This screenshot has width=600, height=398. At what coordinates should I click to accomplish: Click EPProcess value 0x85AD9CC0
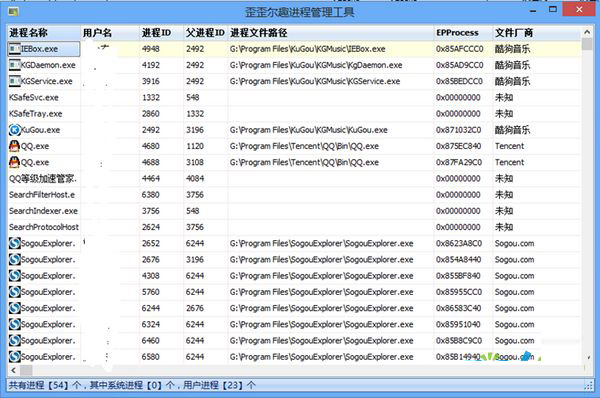[460, 65]
